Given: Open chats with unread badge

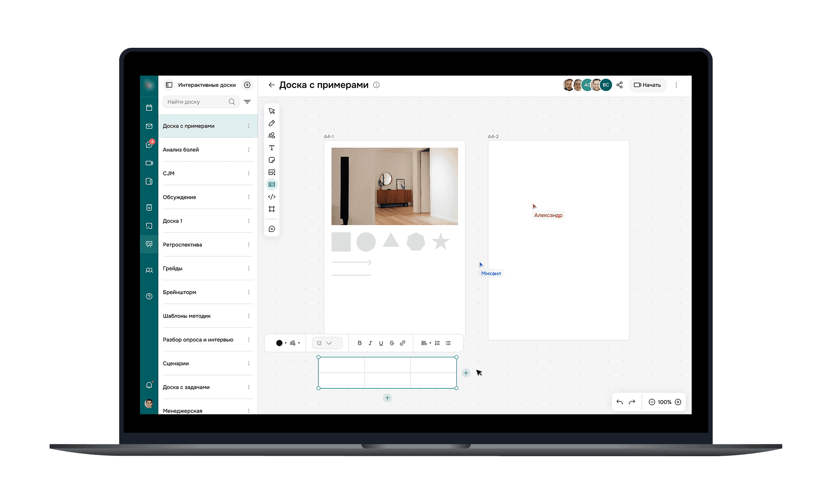Looking at the screenshot, I should [149, 144].
